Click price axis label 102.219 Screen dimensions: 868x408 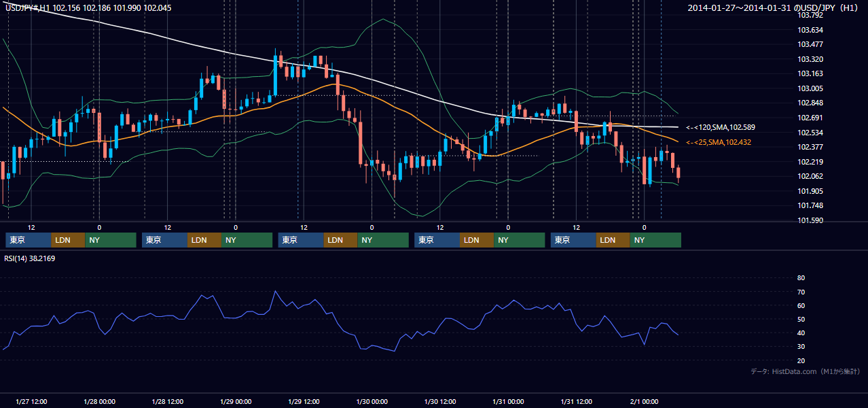[810, 162]
